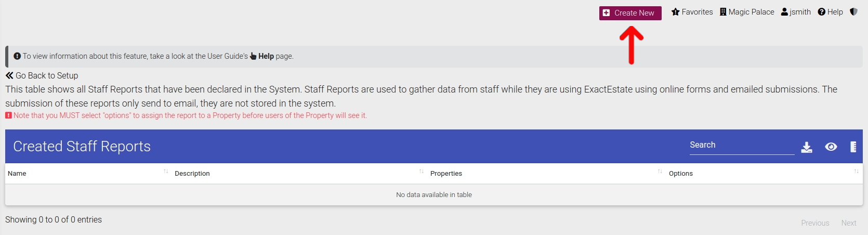Click the table density ruler icon

point(853,147)
